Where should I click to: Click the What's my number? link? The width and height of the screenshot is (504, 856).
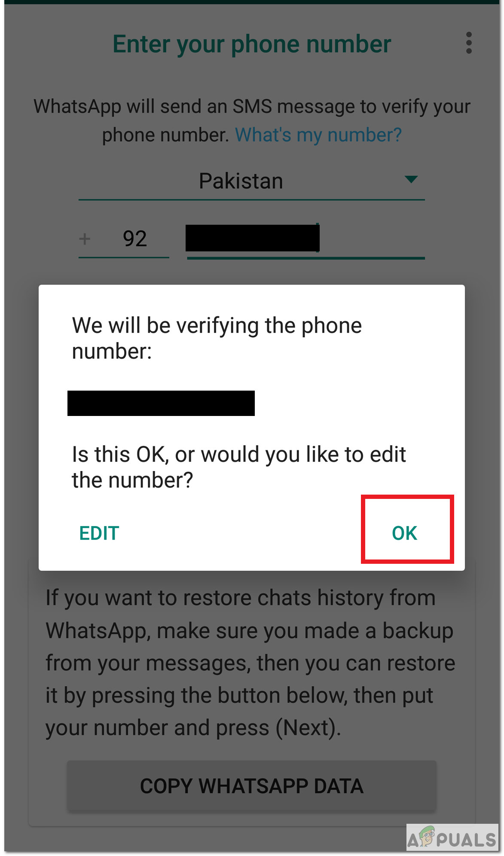click(318, 135)
